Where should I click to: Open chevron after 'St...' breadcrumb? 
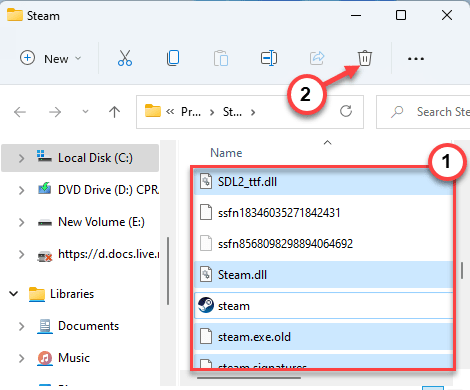(x=253, y=112)
